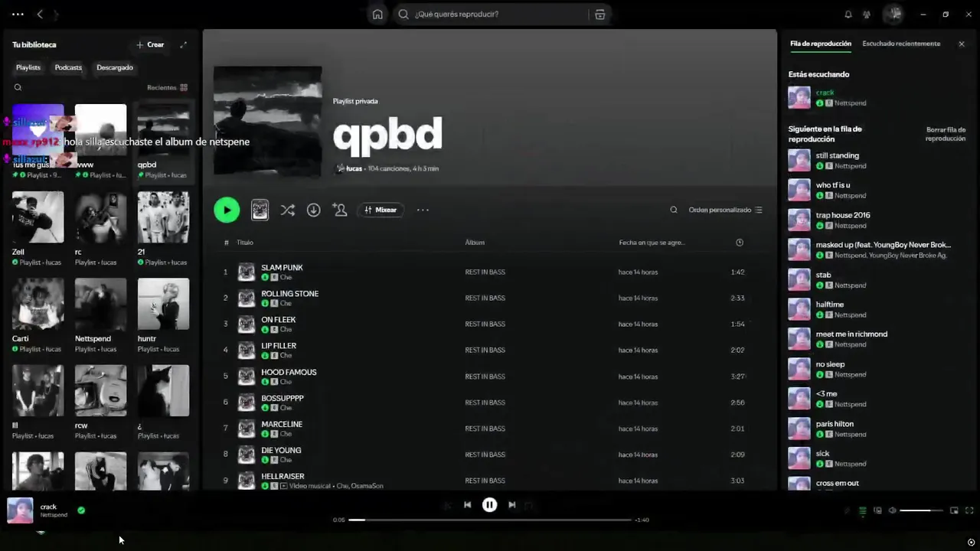This screenshot has width=980, height=551.
Task: Open artist Che under LIP FILLER
Action: 286,355
